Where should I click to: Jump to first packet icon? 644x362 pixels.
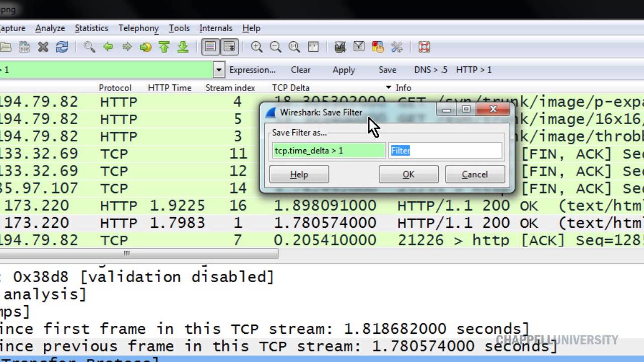(x=164, y=47)
